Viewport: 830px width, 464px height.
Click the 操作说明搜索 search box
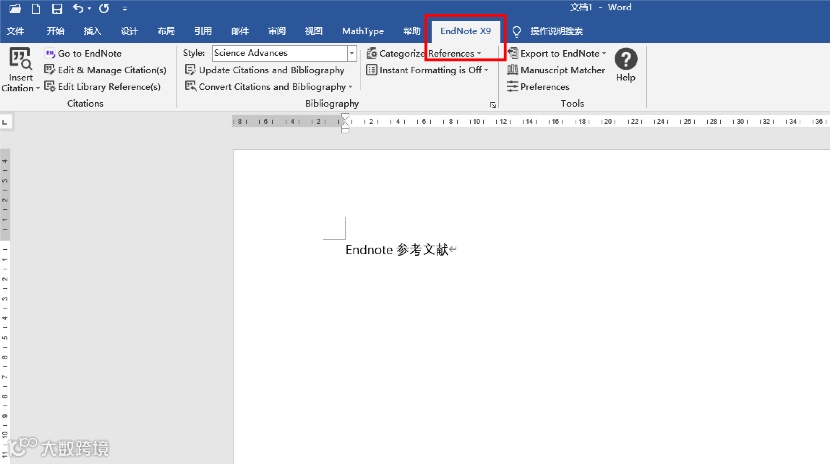pyautogui.click(x=556, y=31)
